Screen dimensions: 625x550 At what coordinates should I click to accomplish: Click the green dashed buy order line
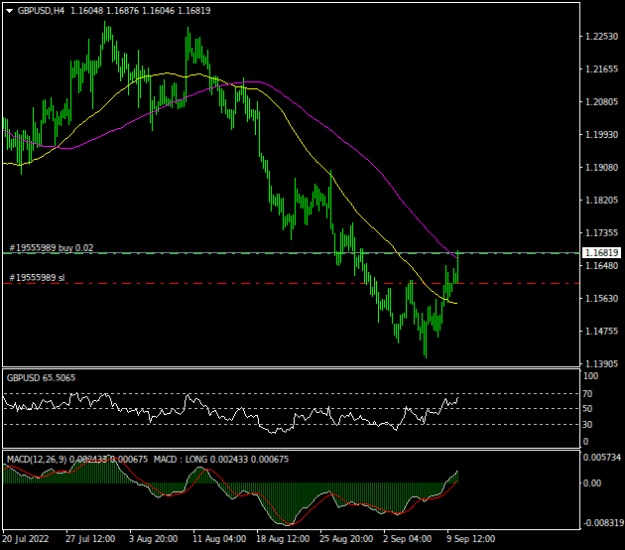tap(291, 253)
